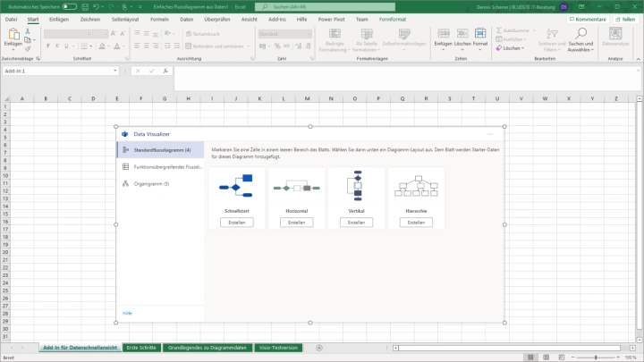Click the Save icon in title bar
This screenshot has height=362, width=644.
[x=85, y=7]
